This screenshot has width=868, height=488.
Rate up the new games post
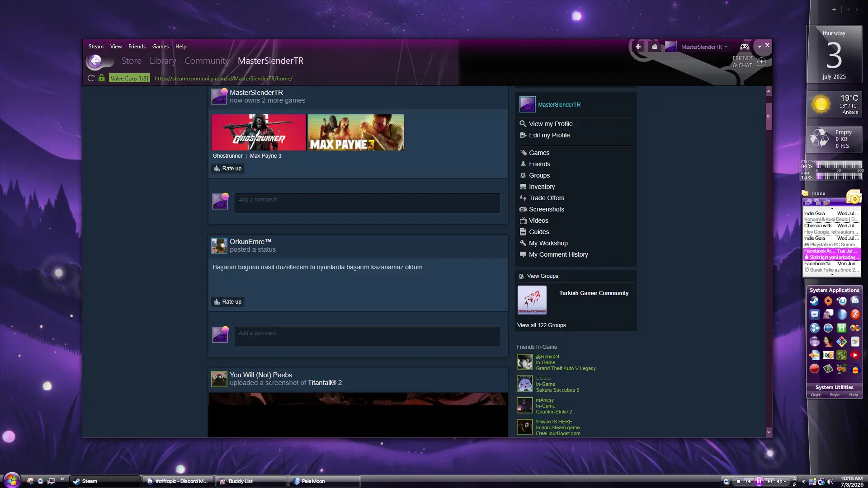click(228, 169)
